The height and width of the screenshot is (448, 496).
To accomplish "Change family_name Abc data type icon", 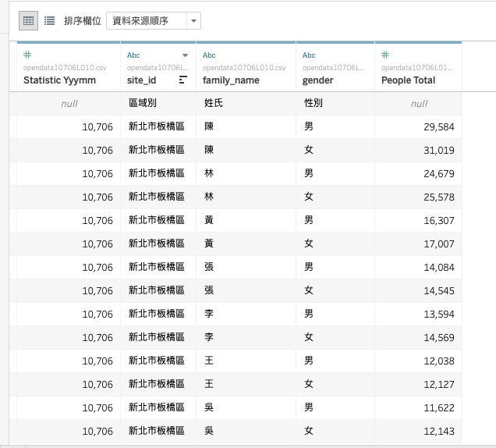I will tap(209, 55).
